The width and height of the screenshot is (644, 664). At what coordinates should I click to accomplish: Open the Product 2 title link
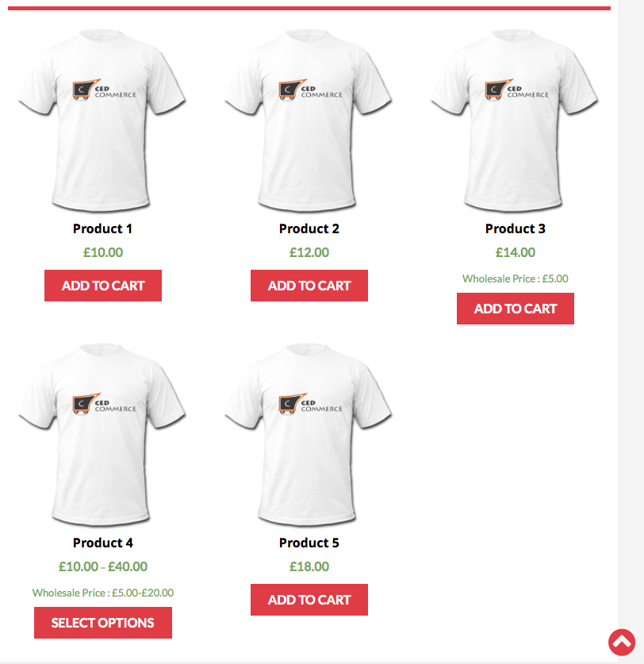(x=309, y=228)
